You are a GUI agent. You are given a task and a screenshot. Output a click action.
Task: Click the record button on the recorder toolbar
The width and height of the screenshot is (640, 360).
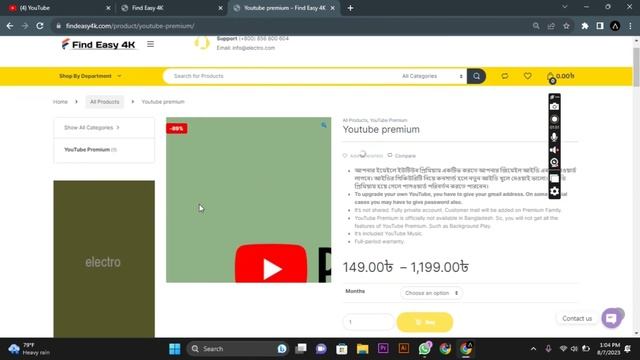pyautogui.click(x=554, y=120)
